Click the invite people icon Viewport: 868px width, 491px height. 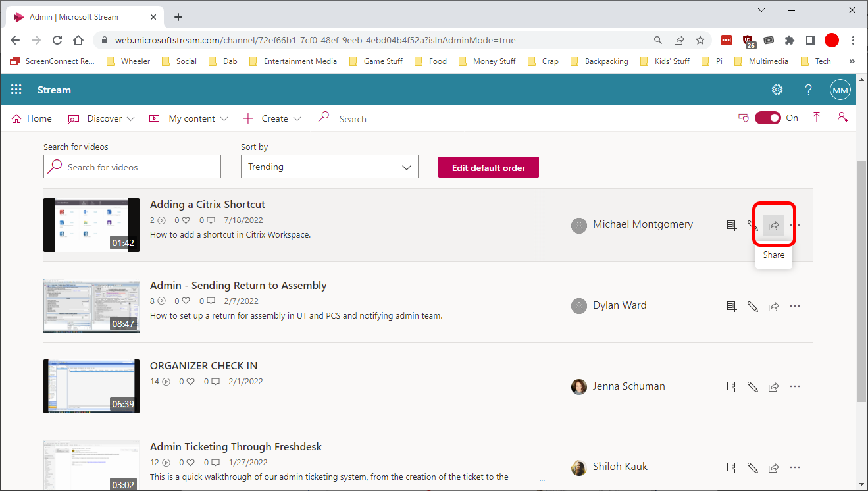click(x=843, y=118)
